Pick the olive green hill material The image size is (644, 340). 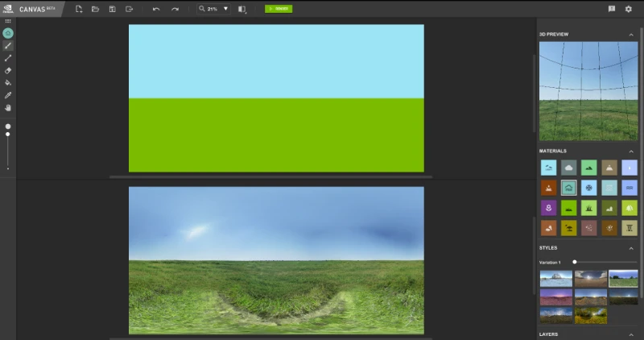[x=609, y=208]
